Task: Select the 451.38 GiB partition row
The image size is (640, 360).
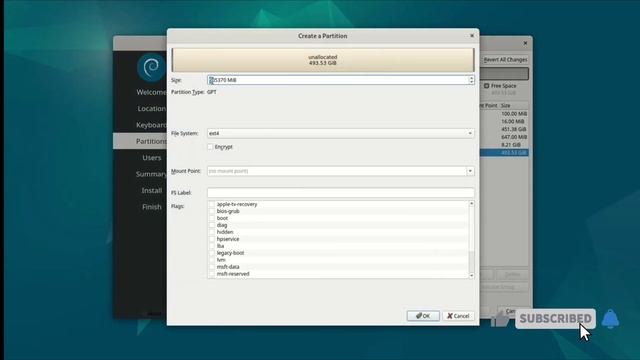Action: click(504, 129)
